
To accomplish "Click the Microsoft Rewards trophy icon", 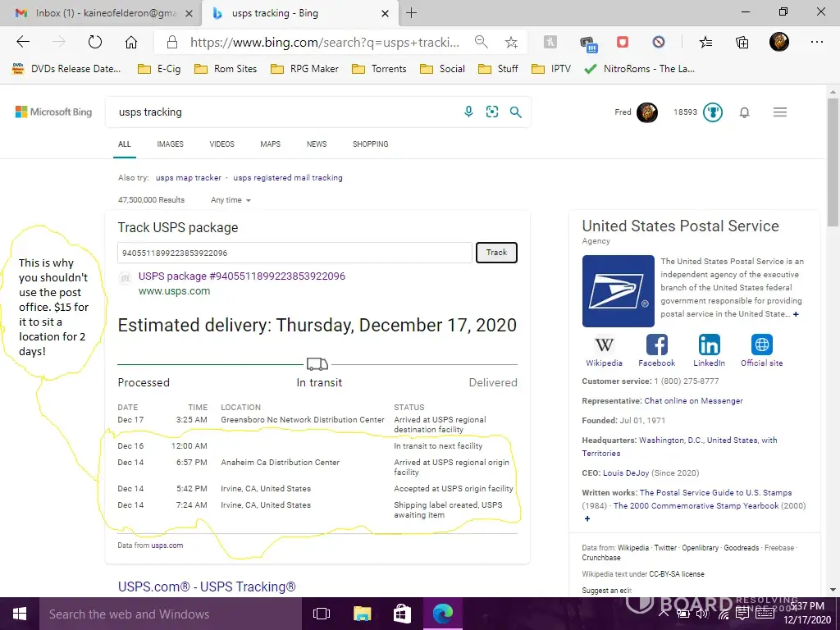I will click(x=713, y=112).
